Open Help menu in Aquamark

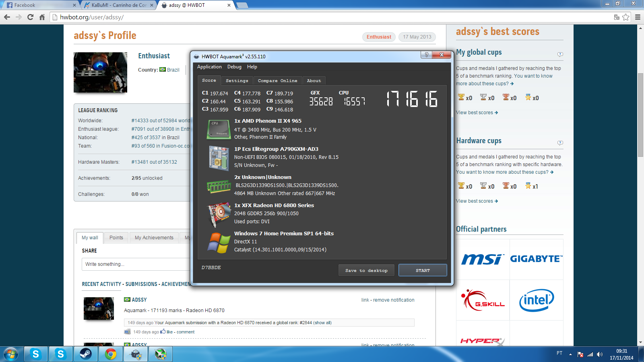[252, 67]
